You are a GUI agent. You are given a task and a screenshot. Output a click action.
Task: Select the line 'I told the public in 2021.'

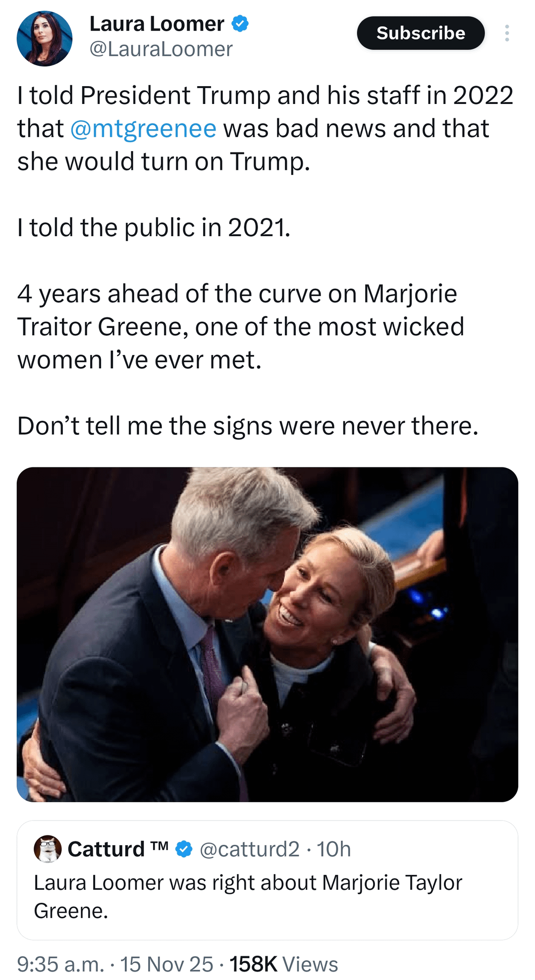(154, 228)
